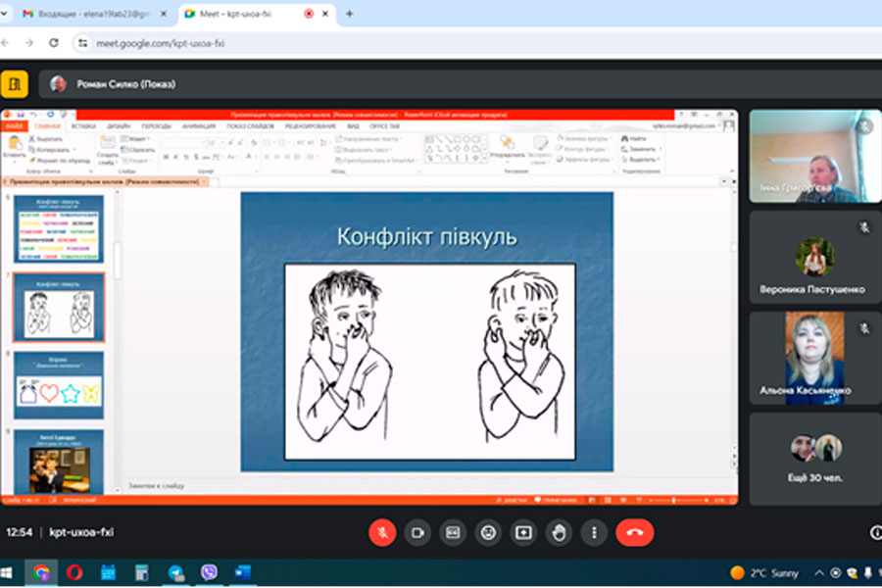882x588 pixels.
Task: Click the yellow icon beside presenter name
Action: (15, 84)
